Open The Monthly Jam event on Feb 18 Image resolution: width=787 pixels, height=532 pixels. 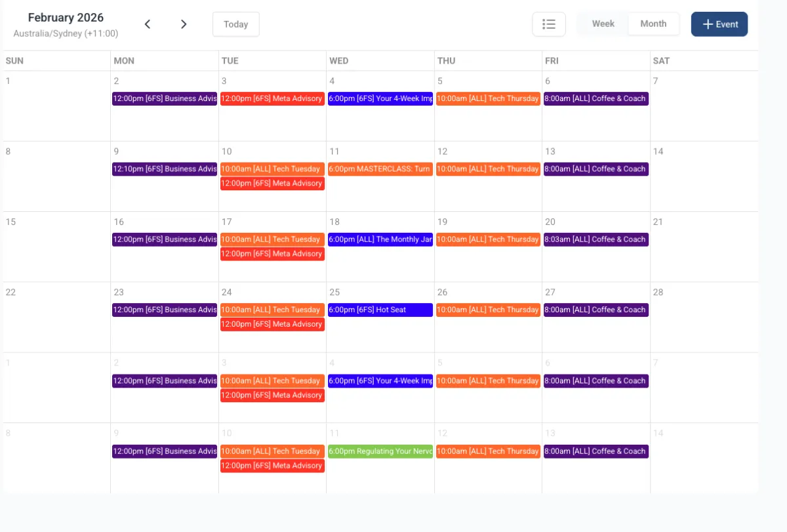coord(380,239)
